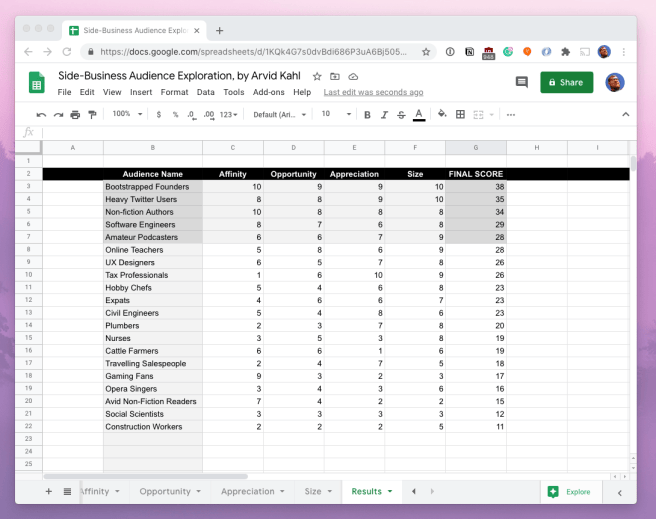
Task: Select column G header
Action: click(476, 148)
